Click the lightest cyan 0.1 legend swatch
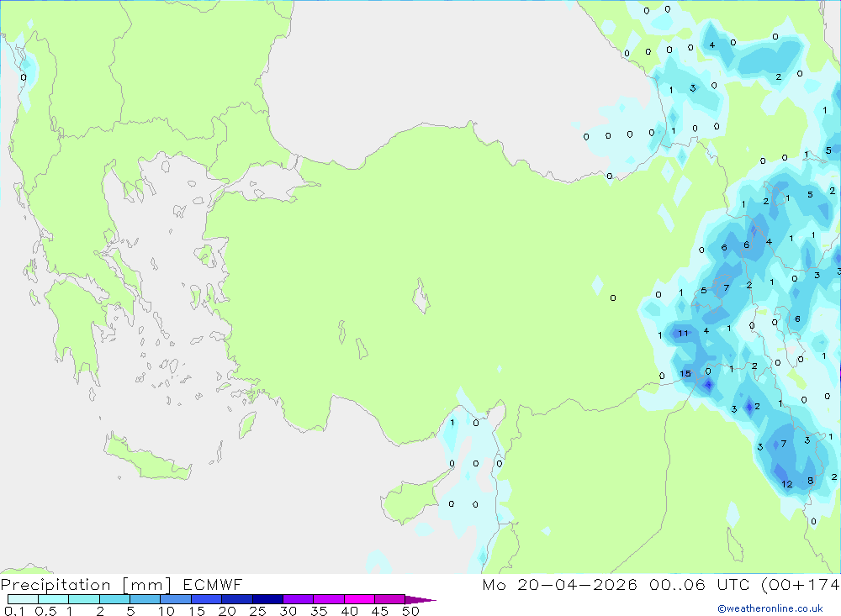The width and height of the screenshot is (841, 616). coord(23,599)
